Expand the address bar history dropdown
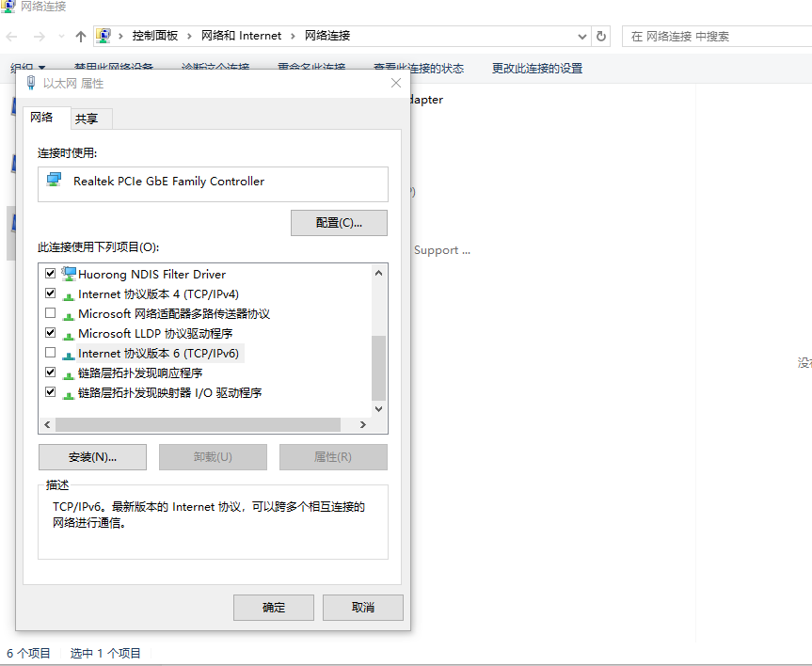812x666 pixels. tap(582, 37)
